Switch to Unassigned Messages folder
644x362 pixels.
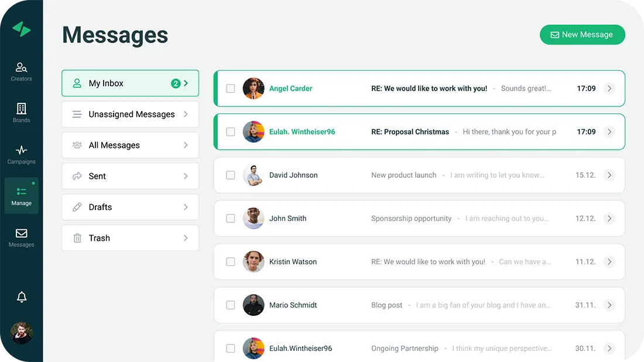[x=130, y=114]
